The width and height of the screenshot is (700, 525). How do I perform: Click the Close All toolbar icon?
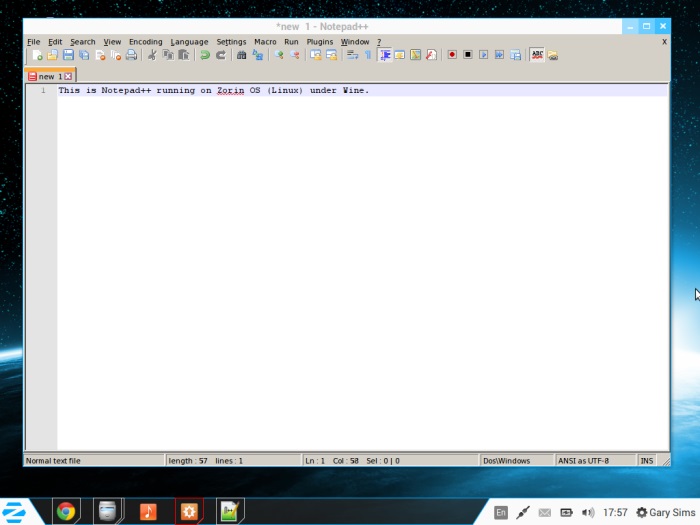[x=116, y=55]
